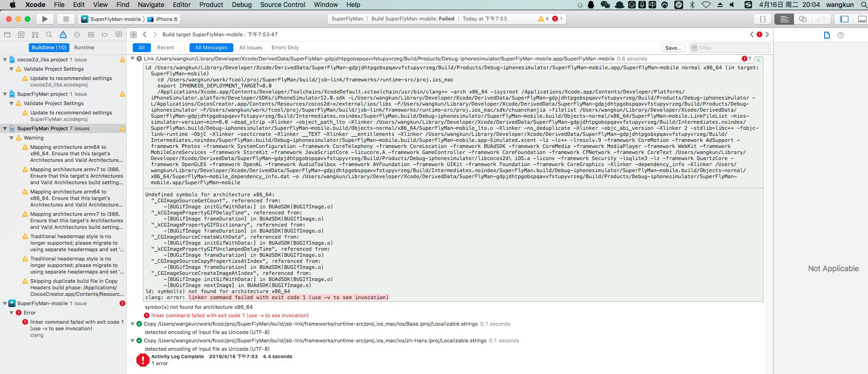Click the error count in activity viewer
Screen dimensions: 868x374
click(x=557, y=19)
